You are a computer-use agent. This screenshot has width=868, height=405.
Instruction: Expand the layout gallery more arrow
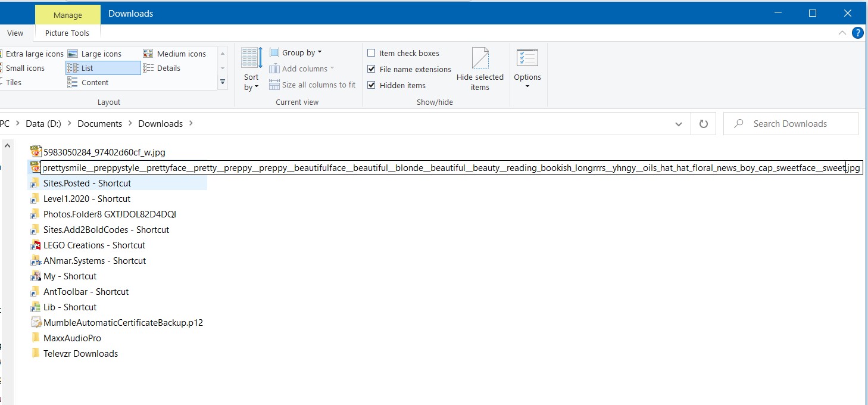pyautogui.click(x=223, y=82)
